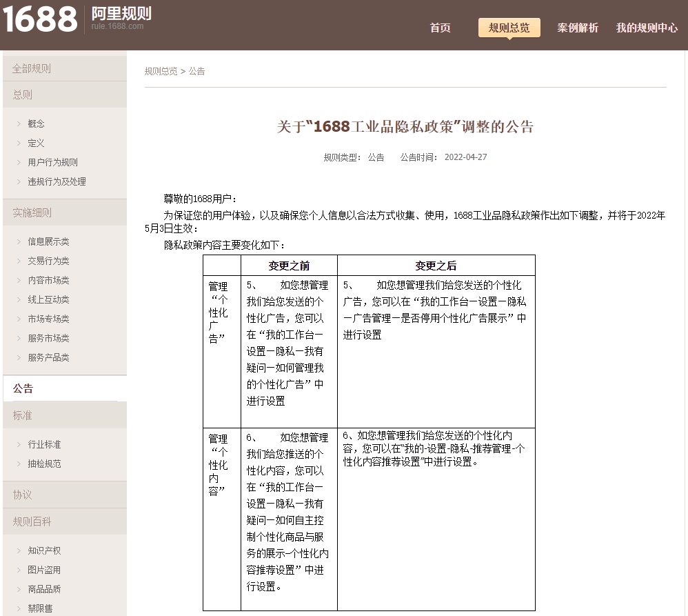Click the chevron arrow beside 用户行为规则
688x616 pixels.
pos(19,163)
